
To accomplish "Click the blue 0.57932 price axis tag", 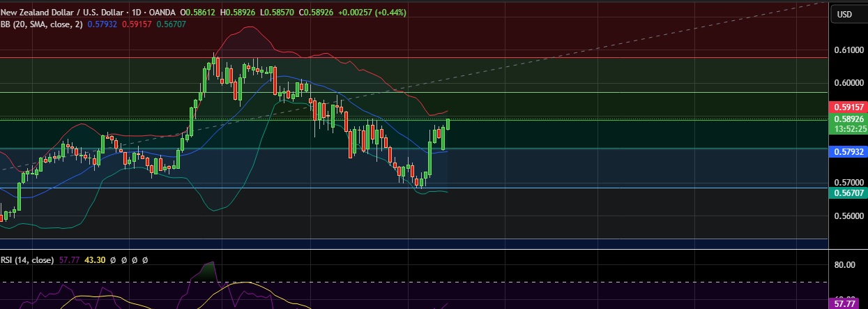I will (x=847, y=151).
